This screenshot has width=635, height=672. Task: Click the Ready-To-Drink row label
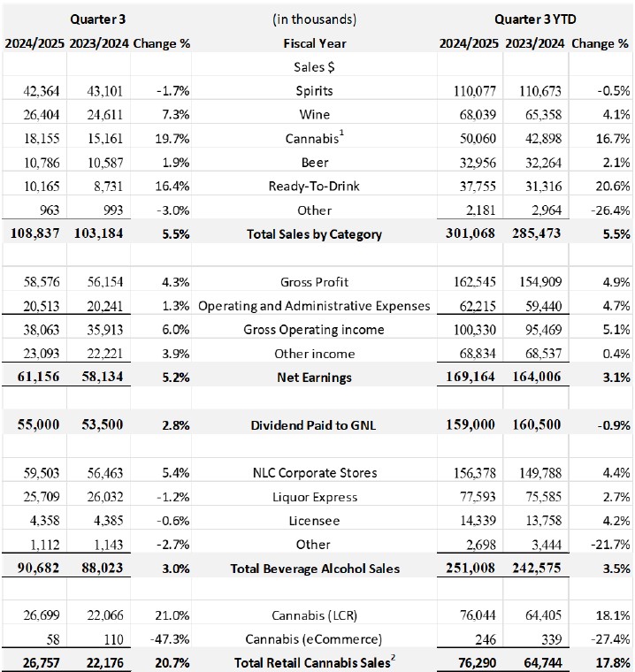click(314, 186)
